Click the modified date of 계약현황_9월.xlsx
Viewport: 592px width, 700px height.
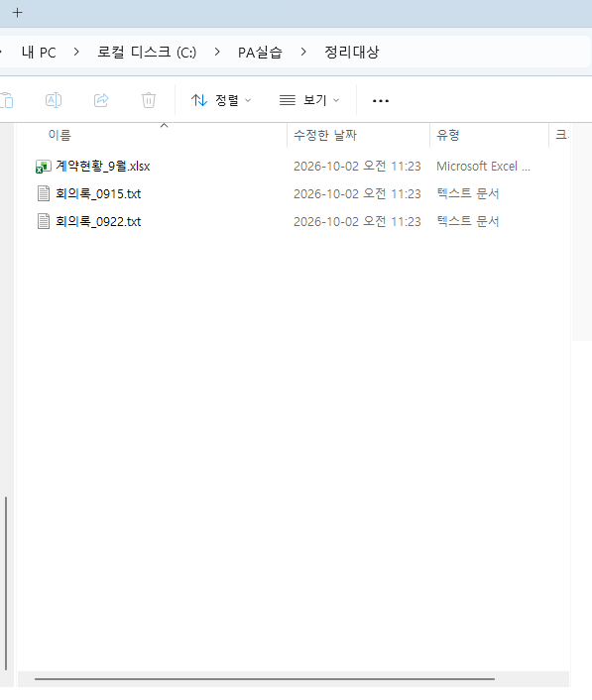(x=357, y=167)
